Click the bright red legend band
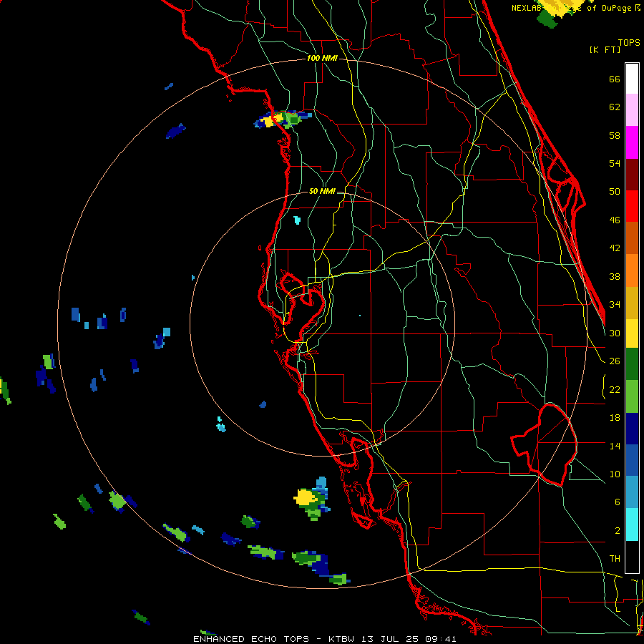 632,206
